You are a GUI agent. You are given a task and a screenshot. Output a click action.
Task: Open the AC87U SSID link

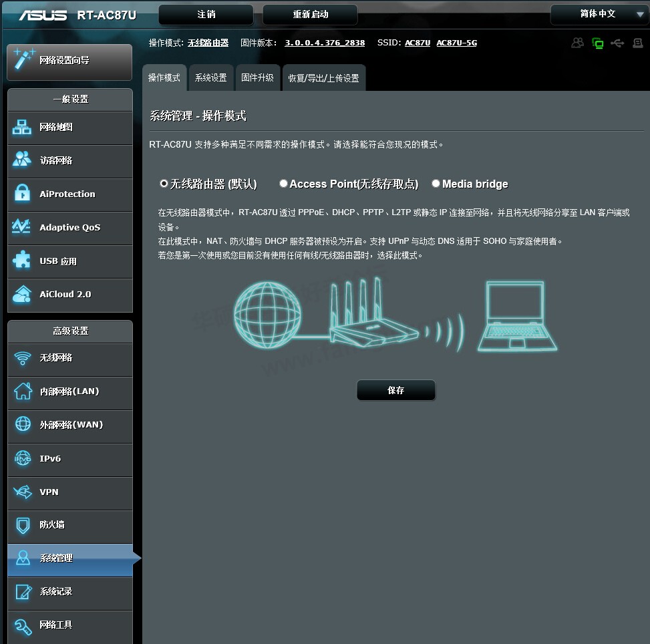(418, 43)
